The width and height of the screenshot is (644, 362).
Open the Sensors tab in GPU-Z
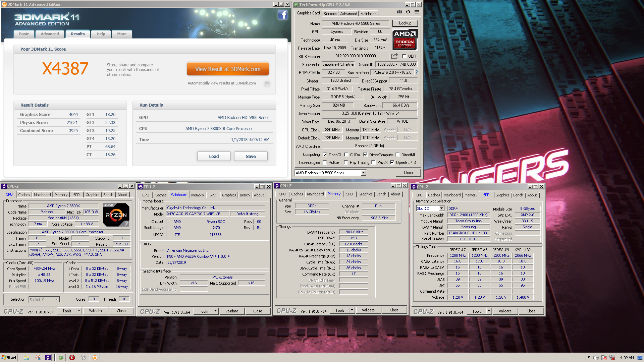click(330, 14)
